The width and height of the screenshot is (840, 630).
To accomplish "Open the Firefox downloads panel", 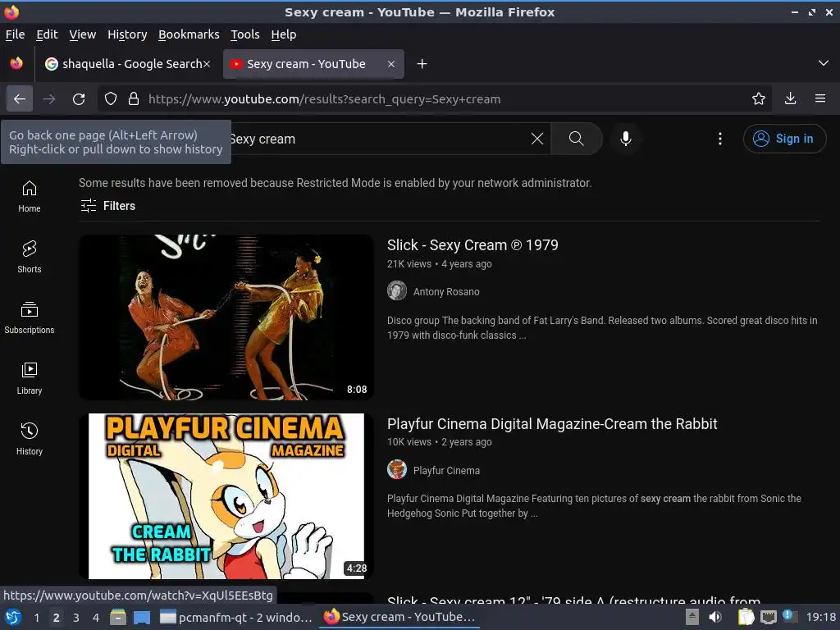I will coord(790,99).
